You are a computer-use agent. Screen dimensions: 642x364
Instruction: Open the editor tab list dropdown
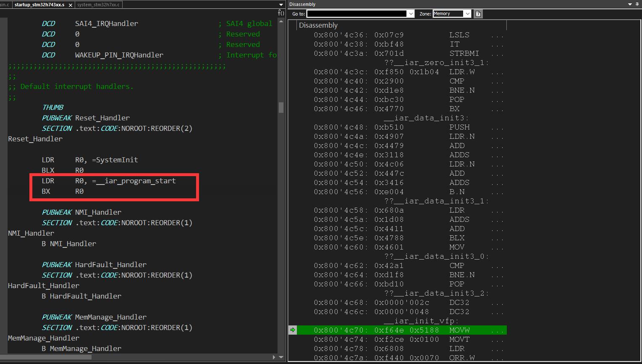click(x=281, y=5)
